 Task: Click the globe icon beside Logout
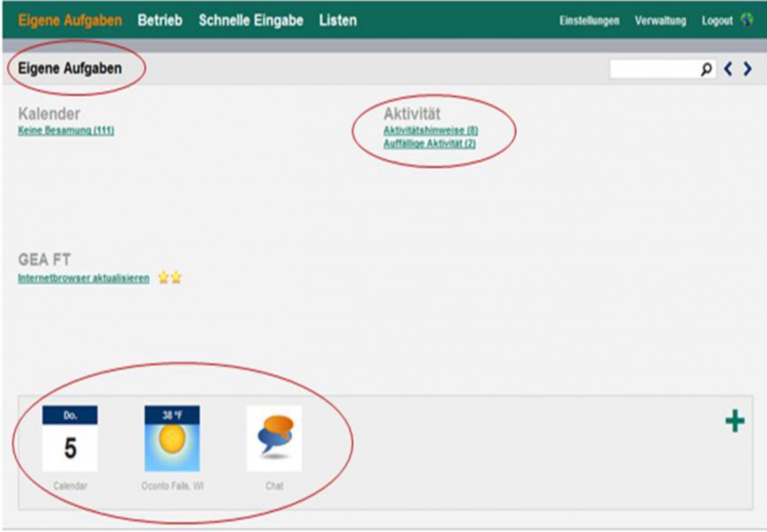[747, 20]
